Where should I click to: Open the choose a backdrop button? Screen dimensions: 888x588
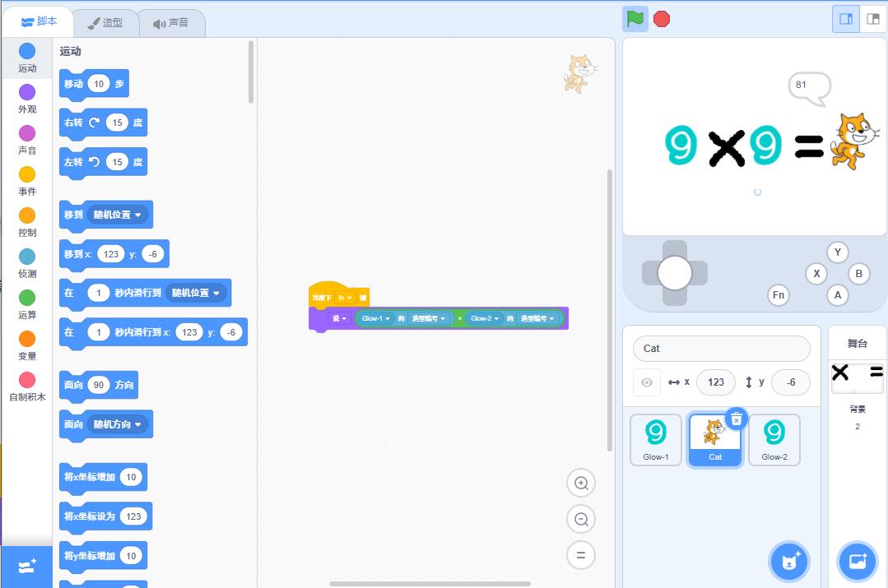point(857,562)
